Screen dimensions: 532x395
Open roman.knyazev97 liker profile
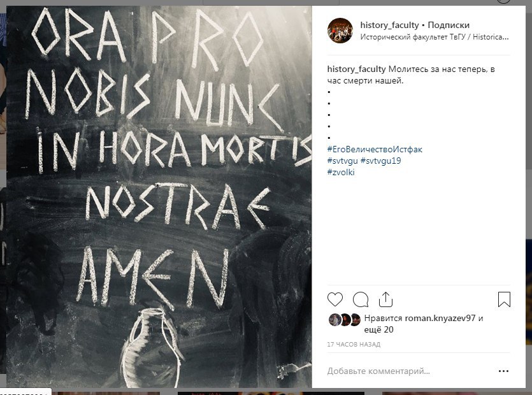coord(440,319)
